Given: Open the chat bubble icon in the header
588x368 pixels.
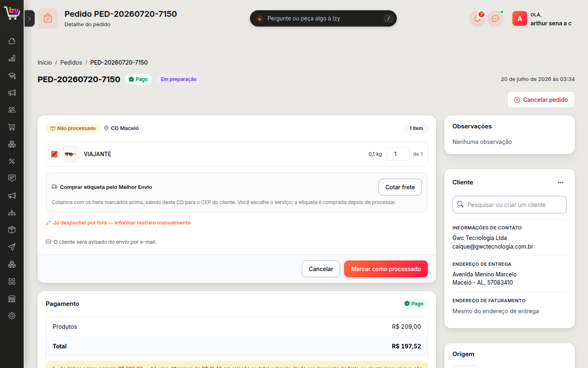Looking at the screenshot, I should [x=495, y=18].
